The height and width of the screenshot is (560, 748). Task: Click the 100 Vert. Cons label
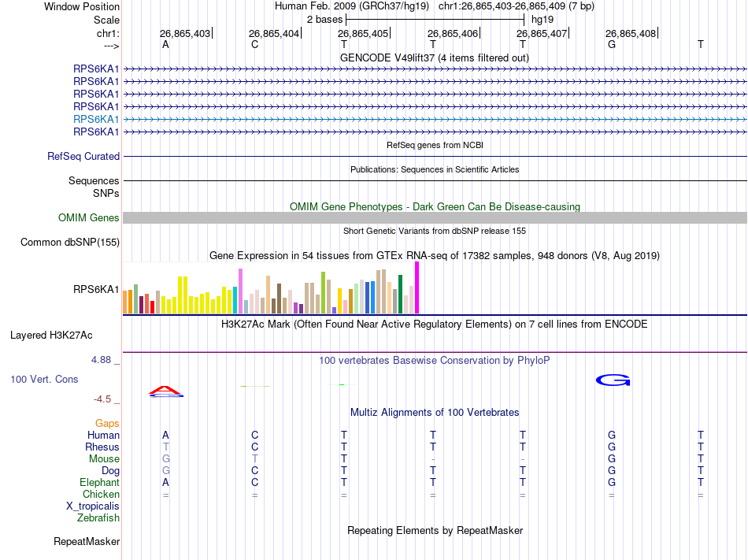click(x=44, y=379)
